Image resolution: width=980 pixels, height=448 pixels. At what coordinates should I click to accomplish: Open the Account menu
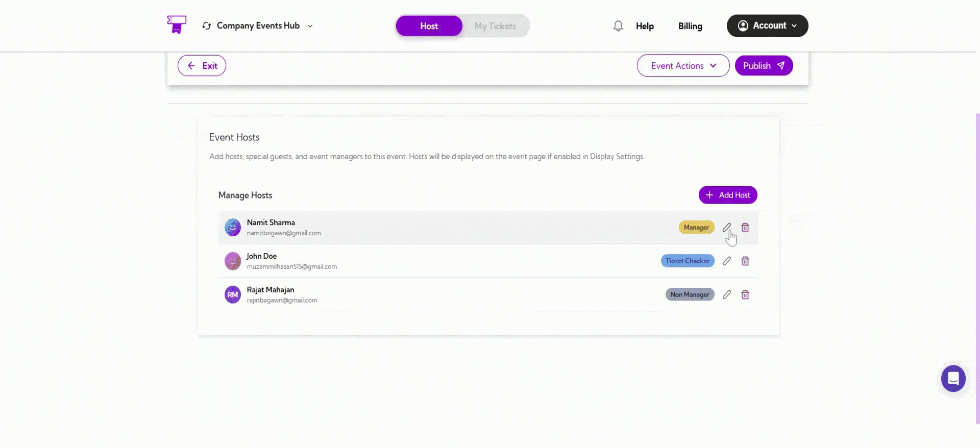[x=767, y=26]
